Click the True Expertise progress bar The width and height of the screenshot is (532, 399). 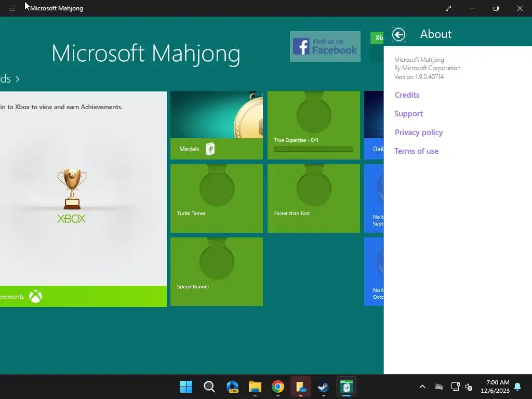[x=313, y=149]
